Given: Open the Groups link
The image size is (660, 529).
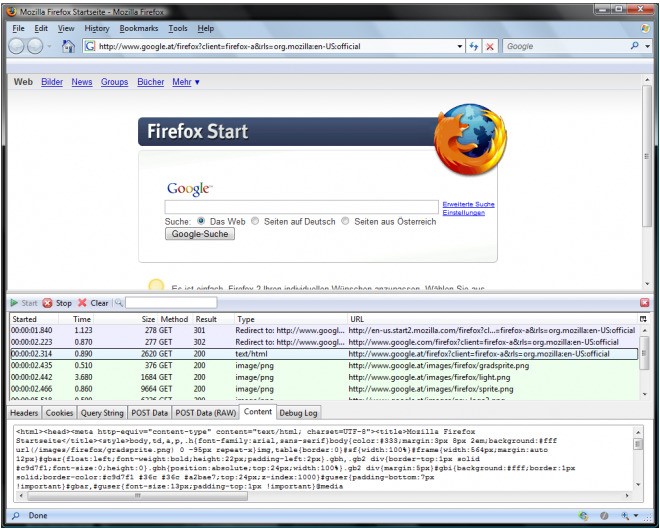Looking at the screenshot, I should (x=114, y=82).
